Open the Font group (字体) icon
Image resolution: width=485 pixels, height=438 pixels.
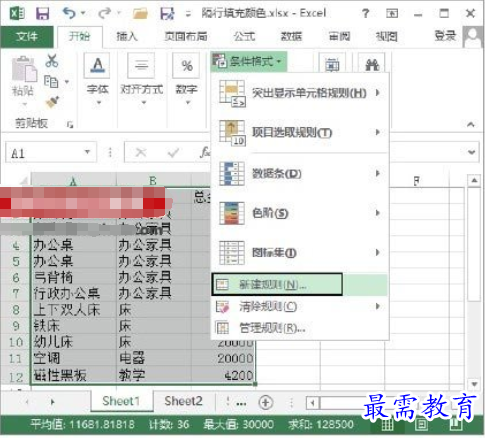[98, 65]
